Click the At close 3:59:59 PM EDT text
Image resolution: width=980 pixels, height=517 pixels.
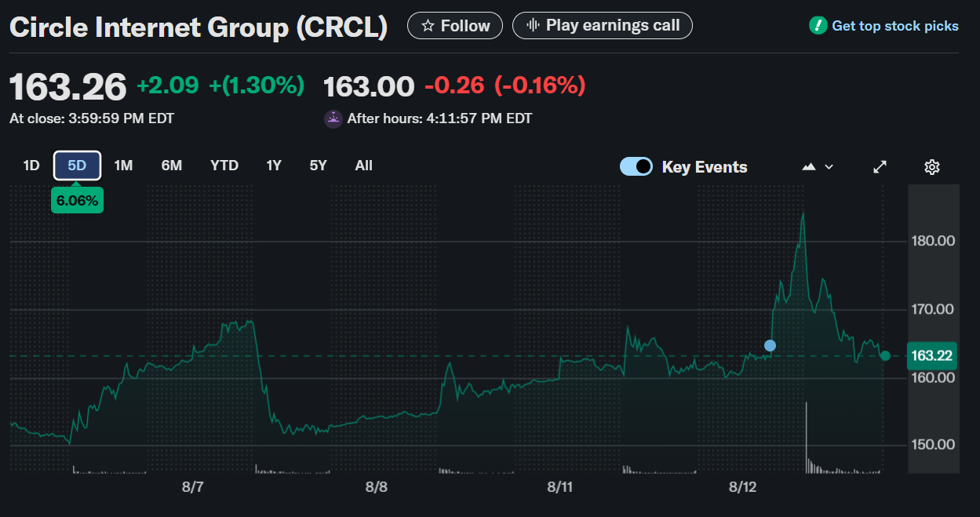[x=92, y=119]
